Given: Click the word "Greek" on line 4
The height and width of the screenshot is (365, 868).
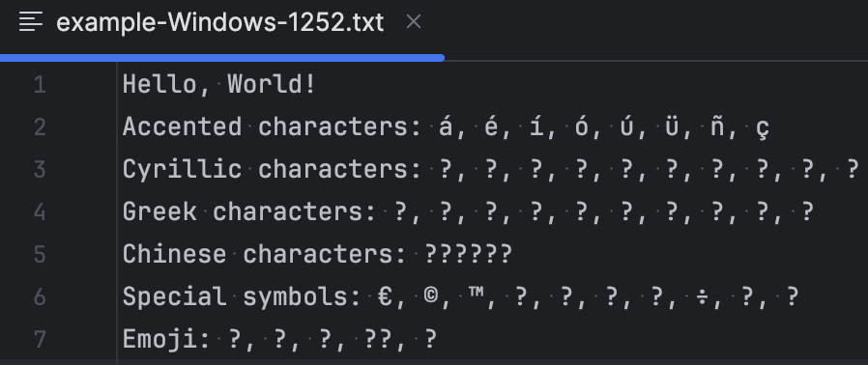Looking at the screenshot, I should [159, 211].
